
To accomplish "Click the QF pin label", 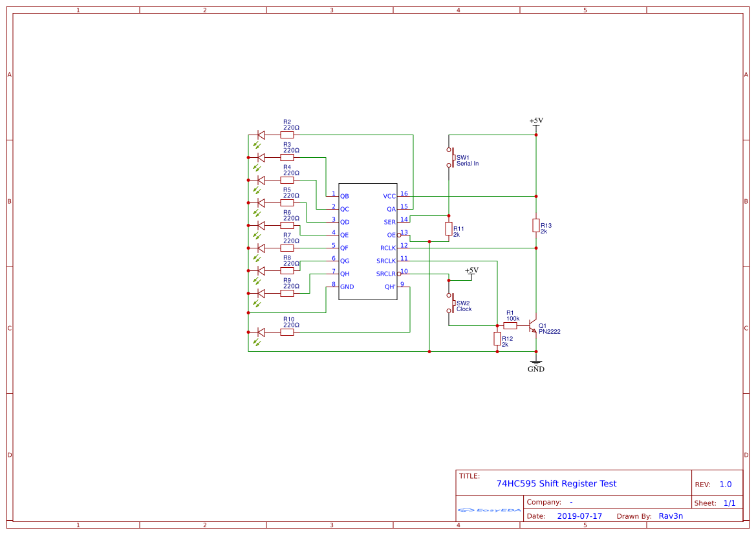I will (x=344, y=248).
